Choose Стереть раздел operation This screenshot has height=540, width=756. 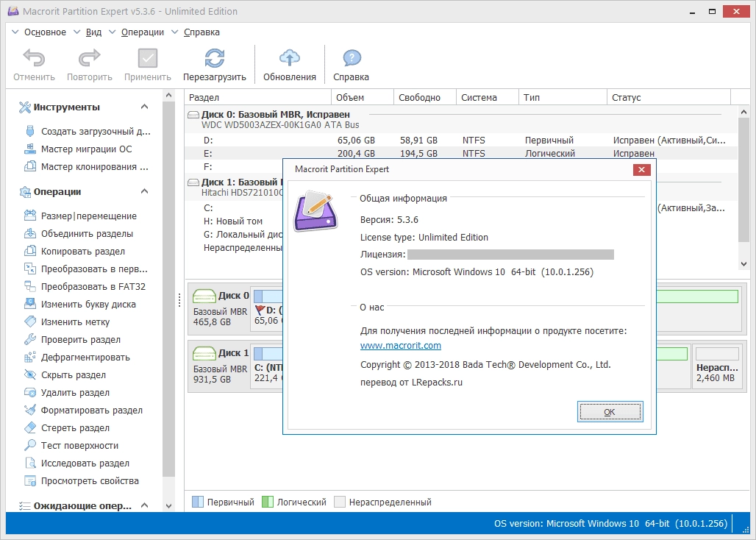[66, 428]
